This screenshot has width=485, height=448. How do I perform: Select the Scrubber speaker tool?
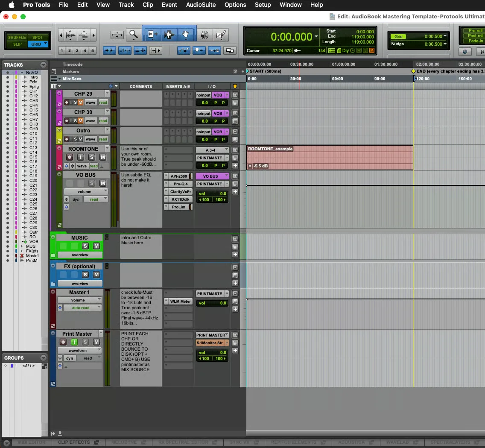coord(204,35)
